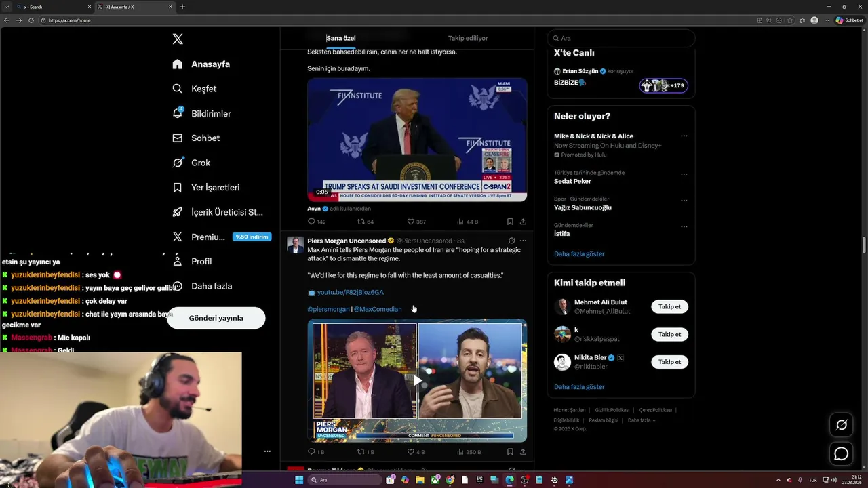Viewport: 868px width, 488px height.
Task: Open @piersmorgan mention link
Action: [328, 309]
